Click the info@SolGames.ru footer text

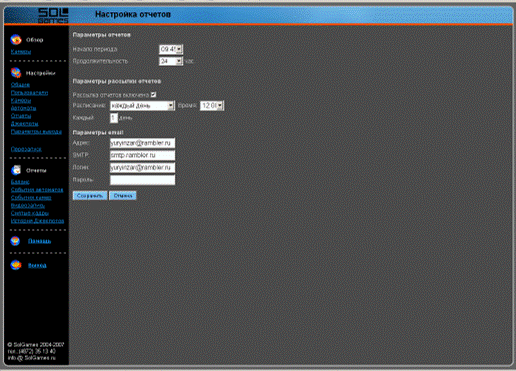coord(32,358)
